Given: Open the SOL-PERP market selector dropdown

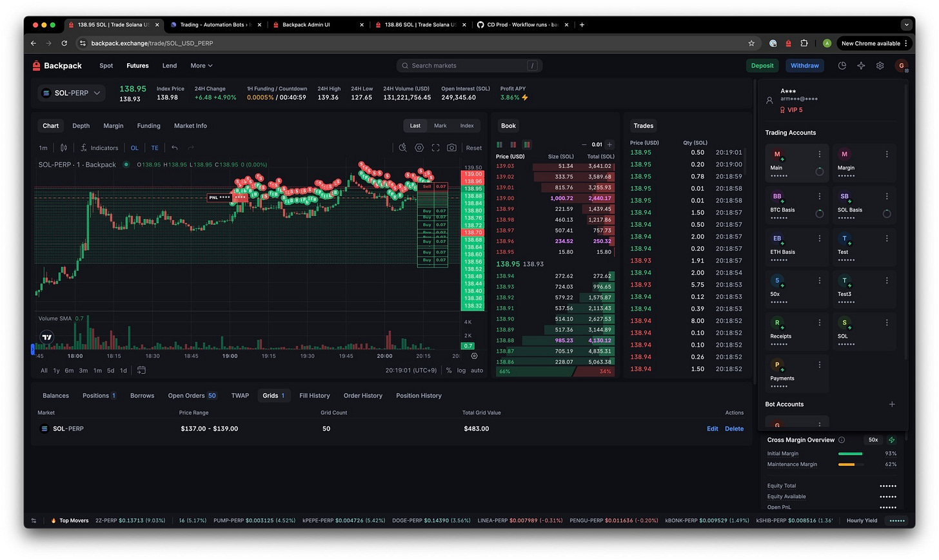Looking at the screenshot, I should tap(71, 93).
